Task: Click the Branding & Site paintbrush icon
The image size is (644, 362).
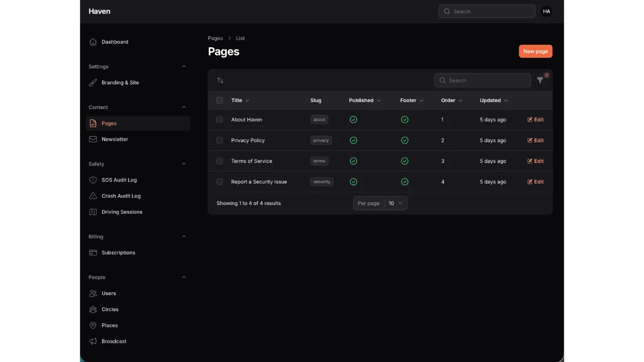Action: point(93,82)
